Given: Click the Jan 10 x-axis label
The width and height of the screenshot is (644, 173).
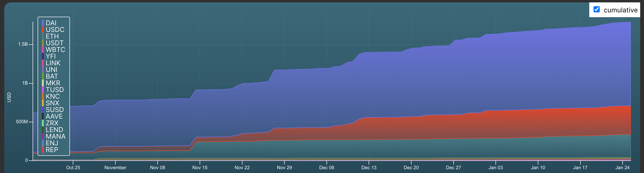Looking at the screenshot, I should pyautogui.click(x=538, y=168).
